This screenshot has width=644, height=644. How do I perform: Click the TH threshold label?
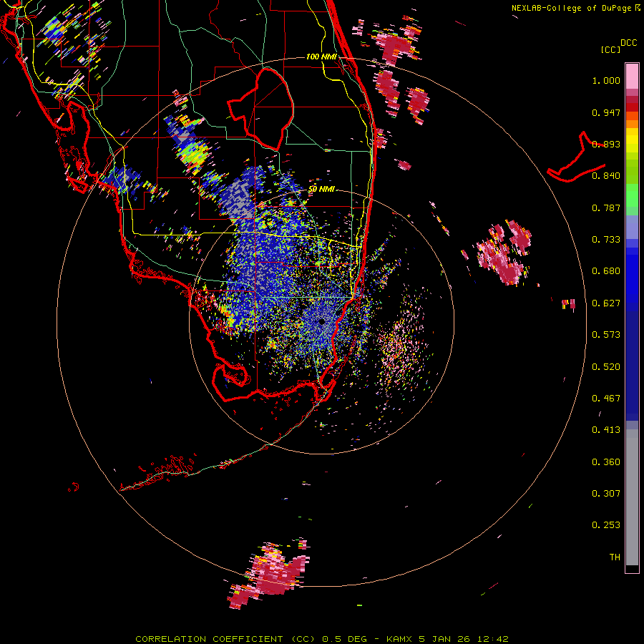(615, 557)
